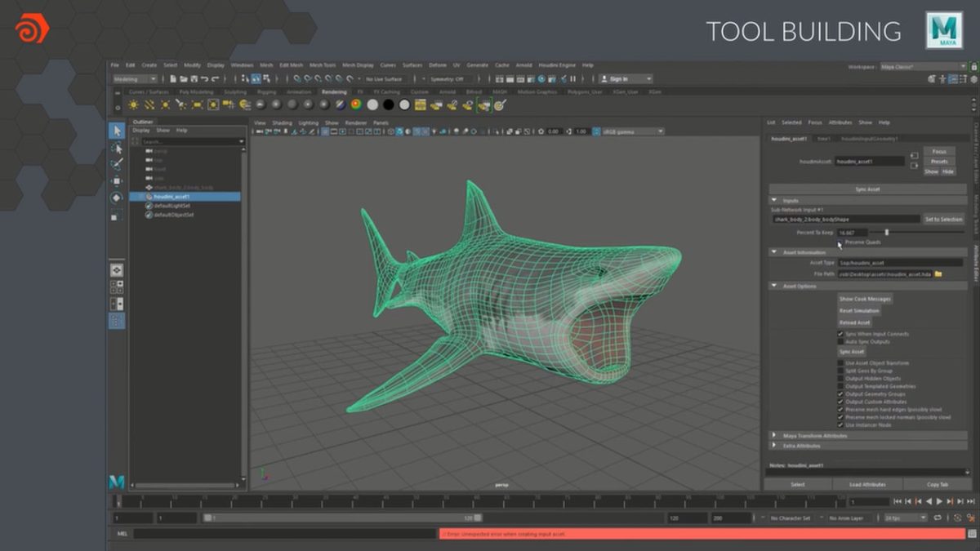Click the Show Cook Messages button

pyautogui.click(x=865, y=299)
